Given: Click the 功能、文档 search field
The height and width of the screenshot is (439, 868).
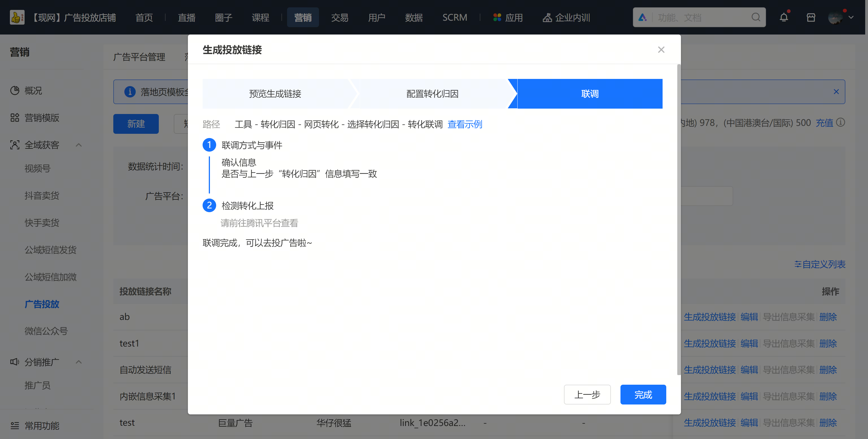Looking at the screenshot, I should click(699, 17).
